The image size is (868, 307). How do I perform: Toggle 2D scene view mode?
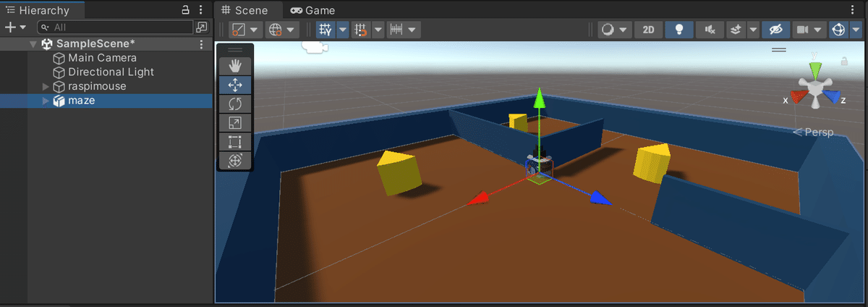(649, 30)
